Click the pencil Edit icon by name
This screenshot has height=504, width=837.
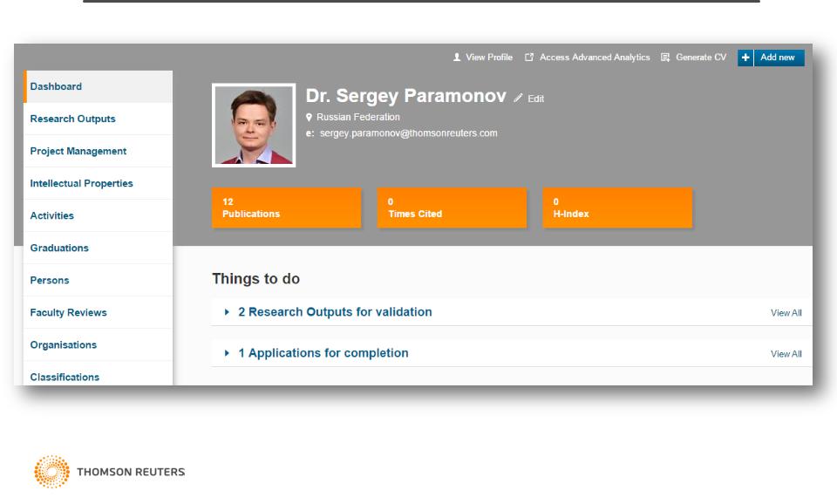519,99
